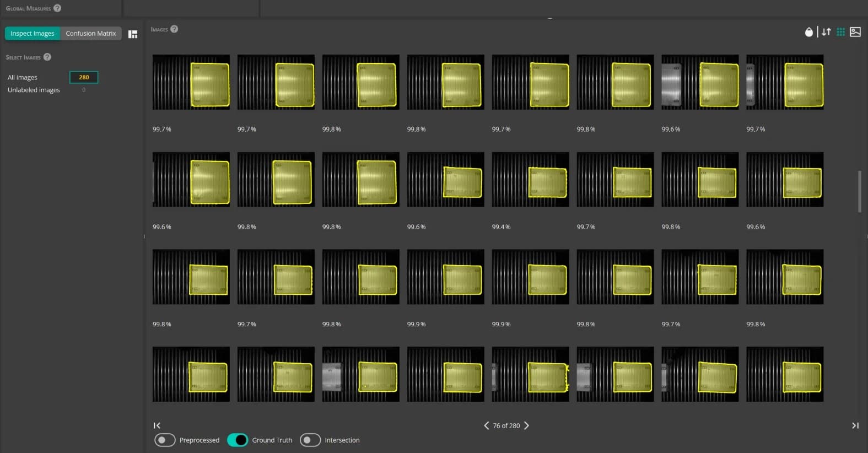Open the sort order arrows

point(826,32)
